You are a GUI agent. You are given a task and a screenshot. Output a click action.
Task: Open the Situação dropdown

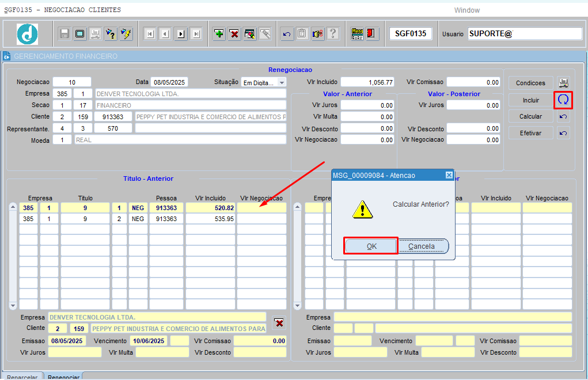point(282,82)
